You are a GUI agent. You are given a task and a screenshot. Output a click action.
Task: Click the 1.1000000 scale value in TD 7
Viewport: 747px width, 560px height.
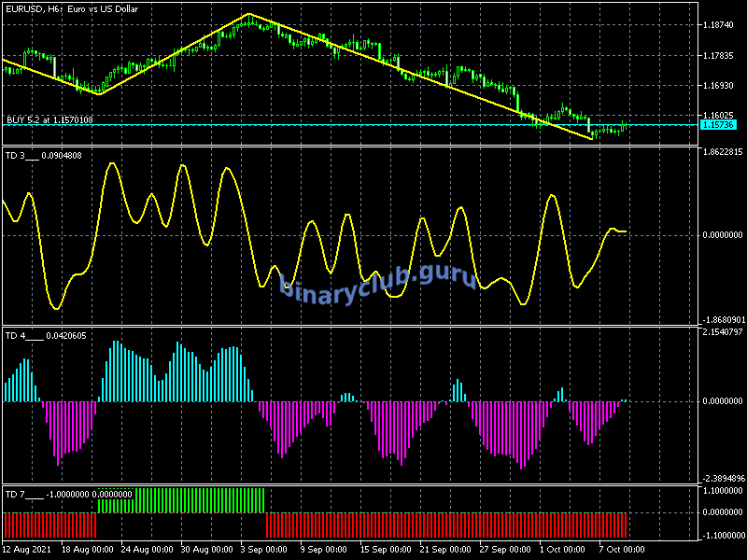pos(722,490)
